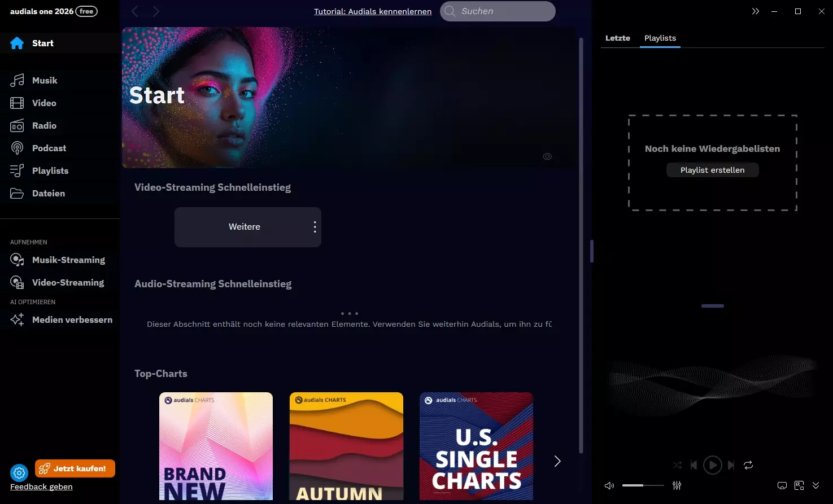The height and width of the screenshot is (504, 833).
Task: Open the Brand New charts cover
Action: pos(216,446)
